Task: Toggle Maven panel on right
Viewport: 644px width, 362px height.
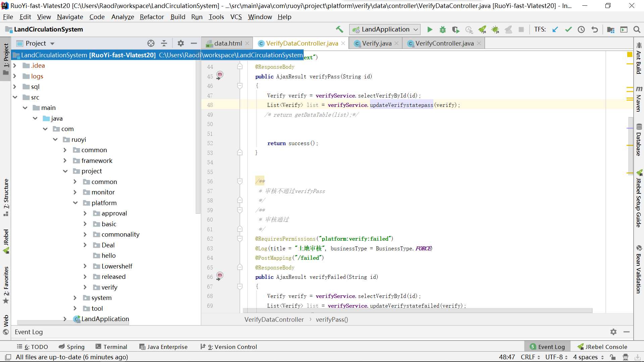Action: (639, 99)
